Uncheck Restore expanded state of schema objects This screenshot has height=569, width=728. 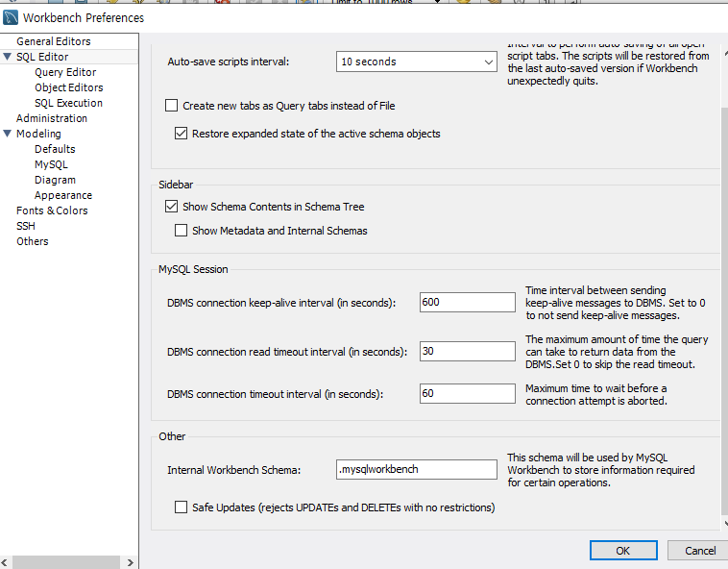[181, 134]
